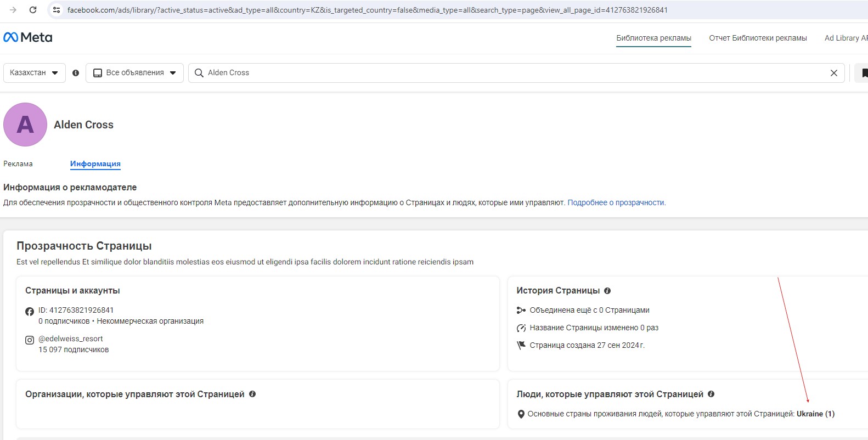Expand the Все объявления category dropdown

(x=134, y=73)
